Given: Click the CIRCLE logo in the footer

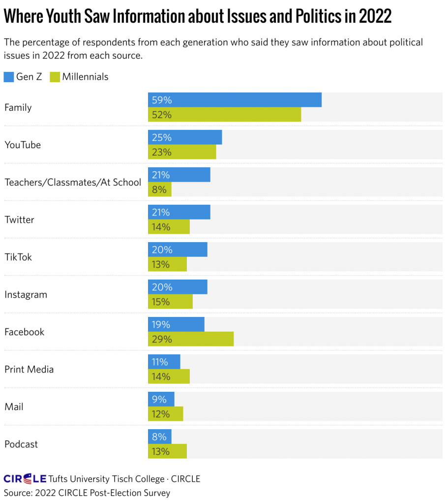Looking at the screenshot, I should [x=25, y=478].
